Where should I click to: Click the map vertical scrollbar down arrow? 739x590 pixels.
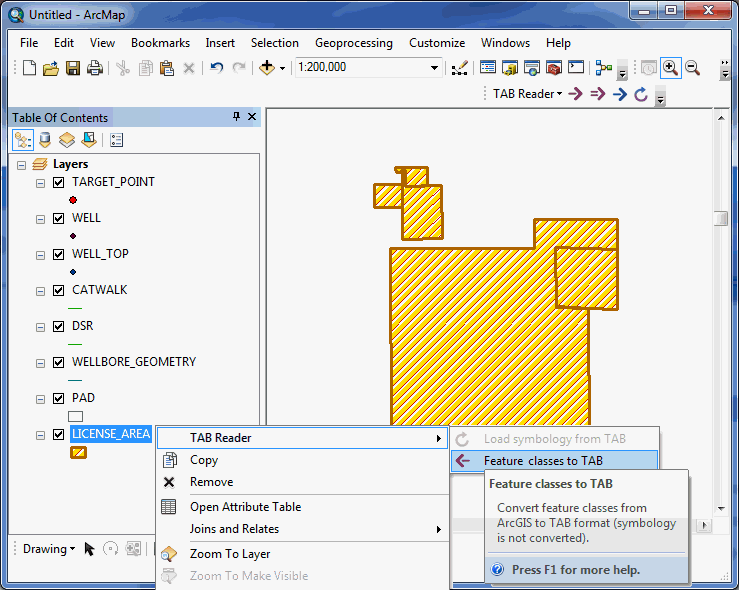(721, 509)
